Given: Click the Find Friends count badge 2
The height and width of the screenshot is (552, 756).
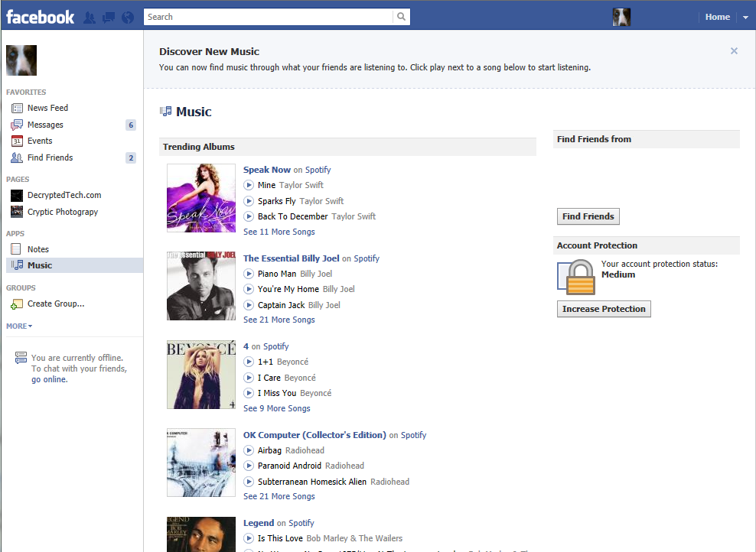Looking at the screenshot, I should click(x=131, y=157).
